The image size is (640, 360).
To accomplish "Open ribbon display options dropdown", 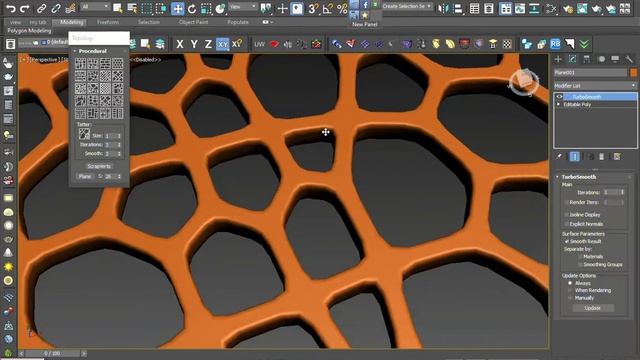I will click(267, 22).
